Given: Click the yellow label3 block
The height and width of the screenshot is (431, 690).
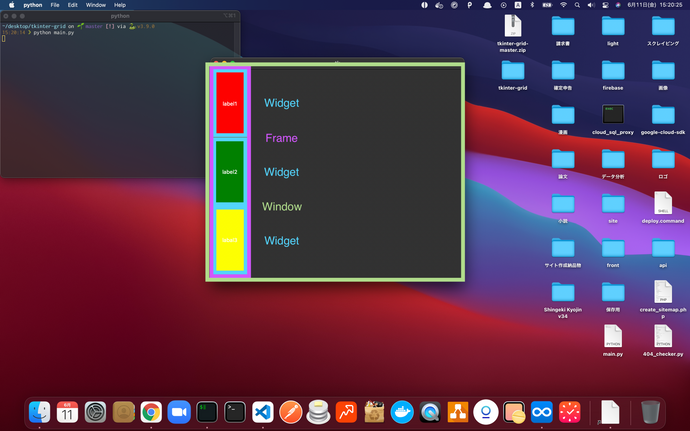Looking at the screenshot, I should [230, 240].
